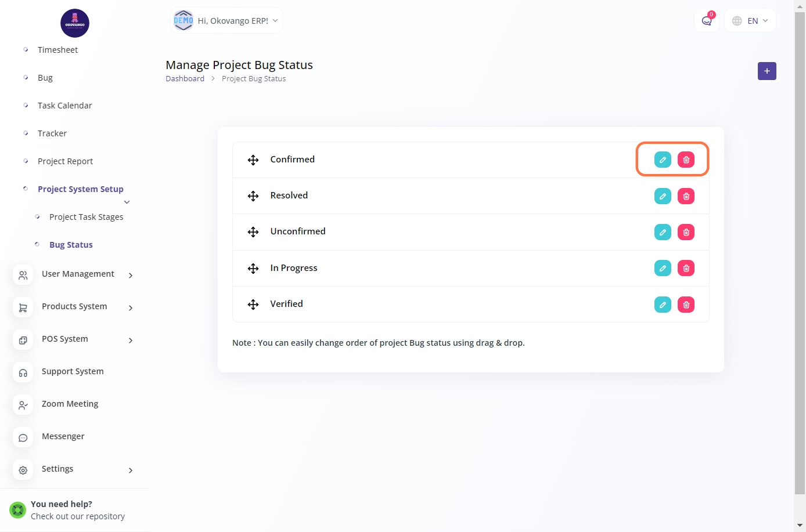Image resolution: width=806 pixels, height=532 pixels.
Task: Click the edit icon for Unconfirmed
Action: point(663,232)
